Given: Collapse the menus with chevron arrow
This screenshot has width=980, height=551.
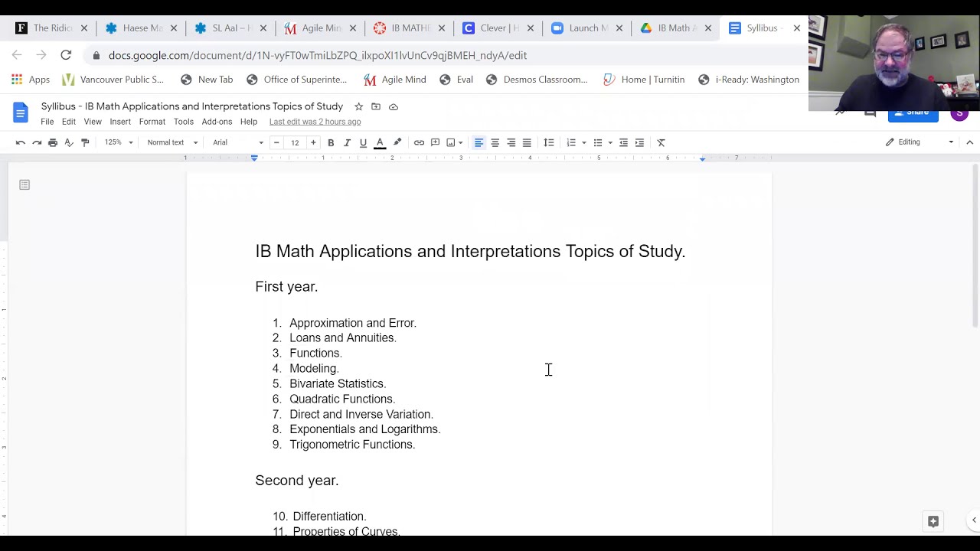Looking at the screenshot, I should (x=969, y=142).
